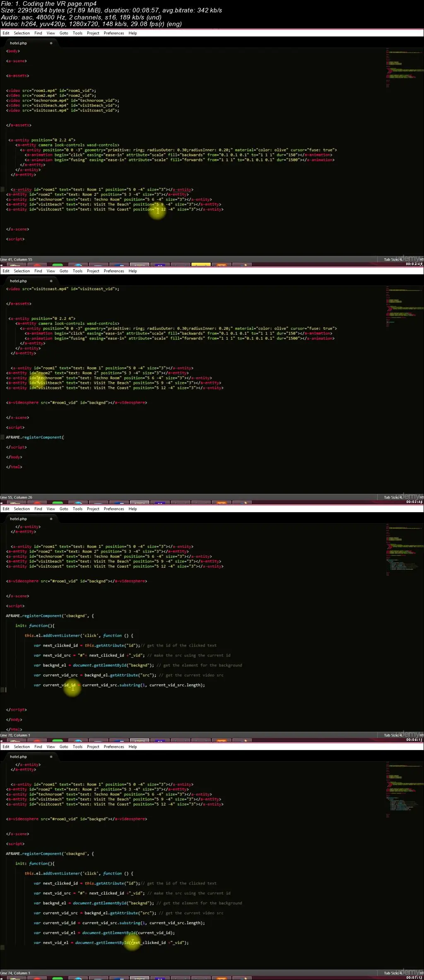Click the line with src="technoroom.mp4"
The height and width of the screenshot is (980, 424).
tap(63, 101)
